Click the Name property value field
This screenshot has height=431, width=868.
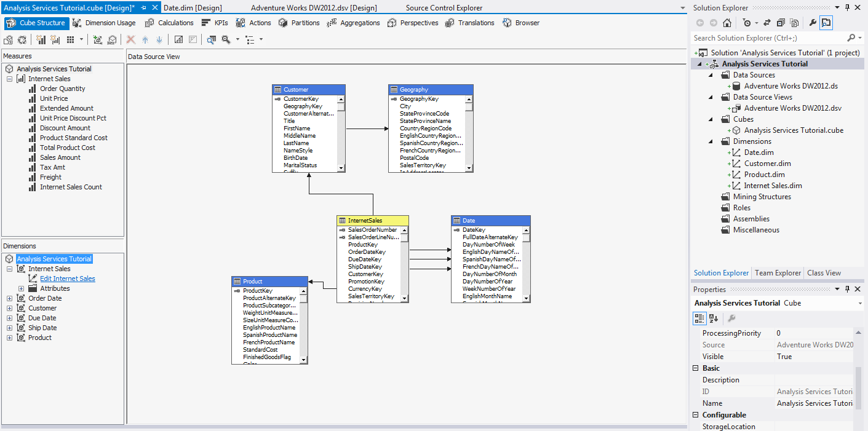814,403
